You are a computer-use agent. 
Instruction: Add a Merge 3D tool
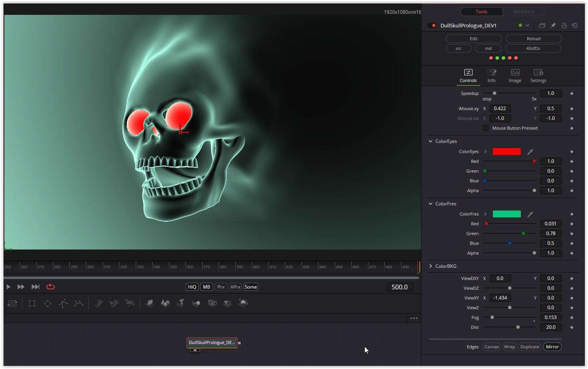tap(196, 303)
